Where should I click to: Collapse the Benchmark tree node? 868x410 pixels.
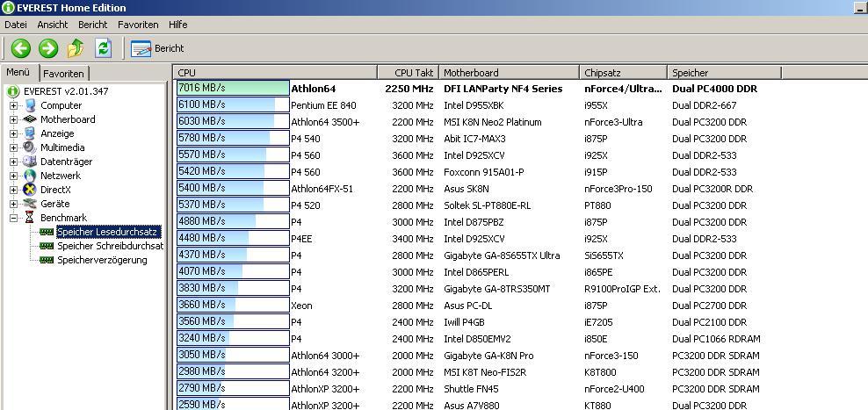[x=13, y=218]
